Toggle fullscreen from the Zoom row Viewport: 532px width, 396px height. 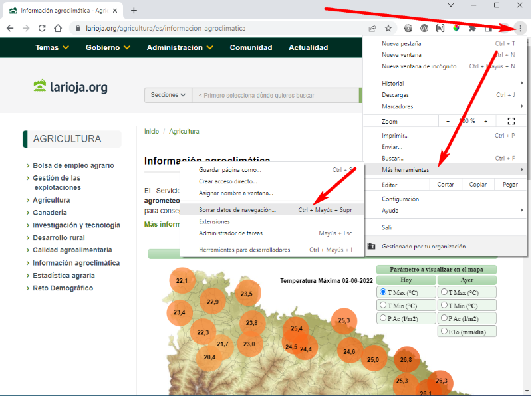click(x=511, y=121)
